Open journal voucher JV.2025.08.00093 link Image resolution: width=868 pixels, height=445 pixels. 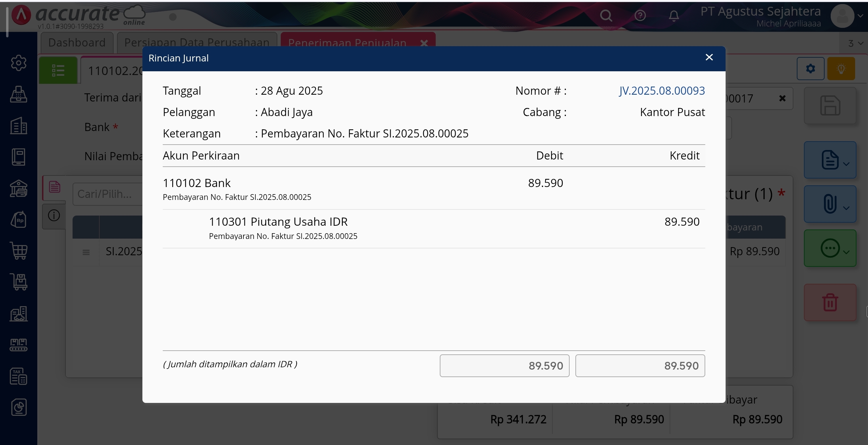(x=662, y=91)
